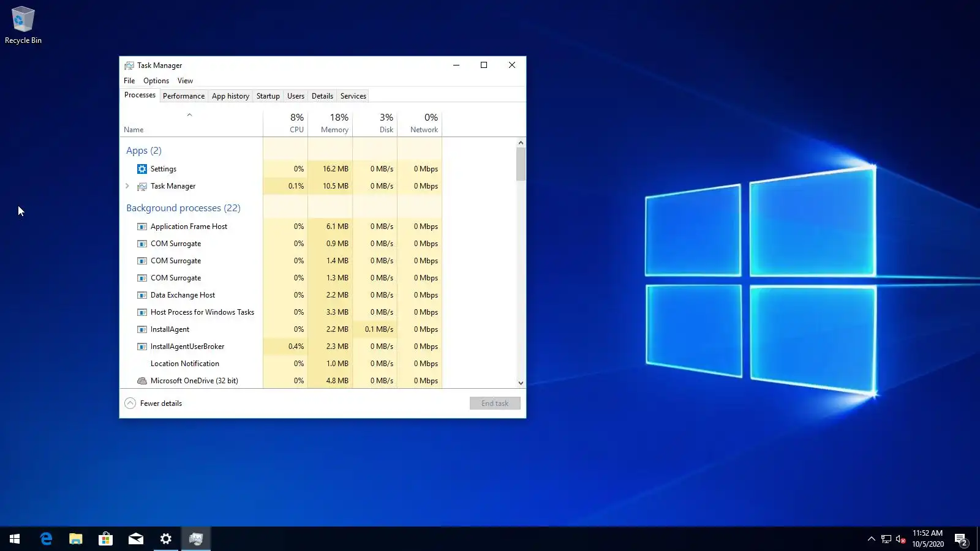The height and width of the screenshot is (551, 980).
Task: Select the Application Frame Host process name
Action: pos(189,227)
